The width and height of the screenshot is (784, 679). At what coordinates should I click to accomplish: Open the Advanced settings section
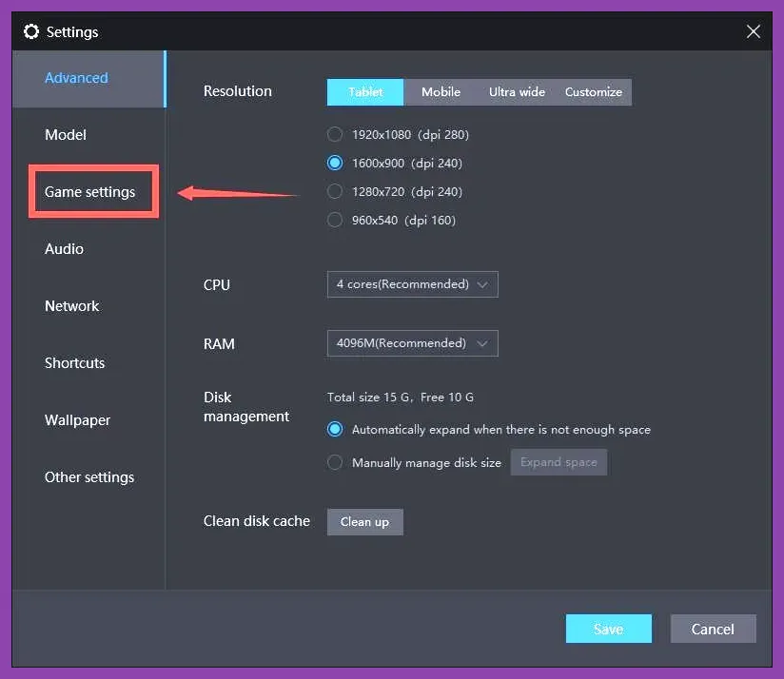(x=88, y=78)
